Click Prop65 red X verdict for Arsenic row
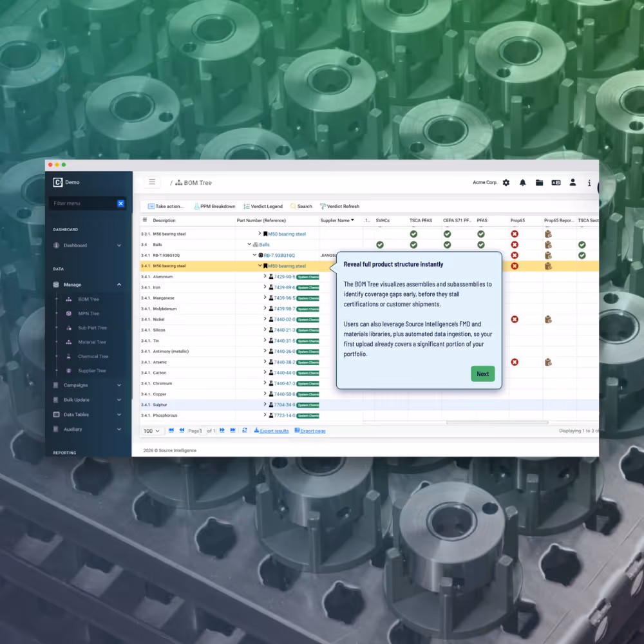This screenshot has width=644, height=644. click(515, 362)
